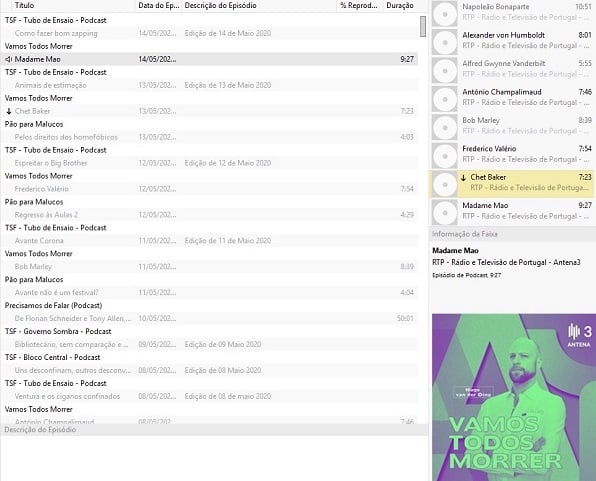Sort by the Duração column header
This screenshot has width=596, height=481.
click(x=400, y=6)
